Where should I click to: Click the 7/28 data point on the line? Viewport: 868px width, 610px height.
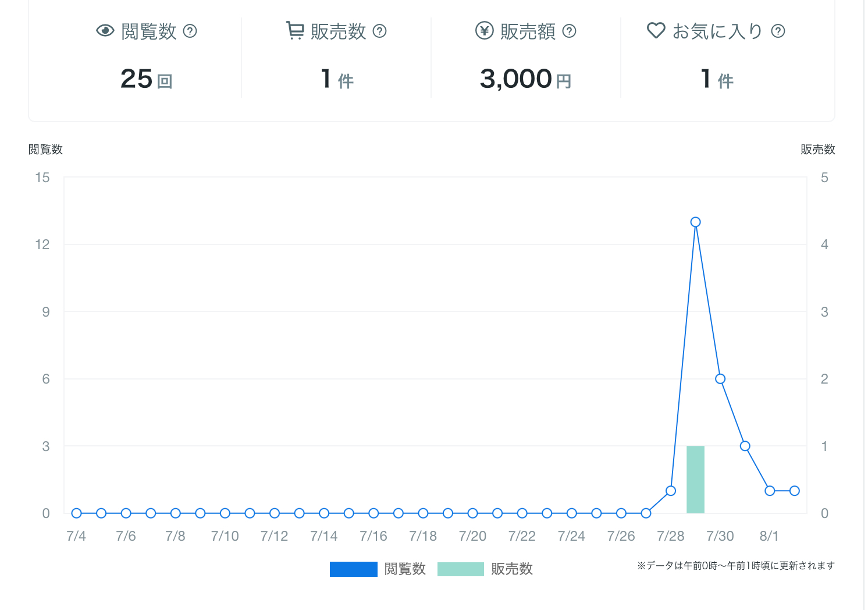(671, 491)
